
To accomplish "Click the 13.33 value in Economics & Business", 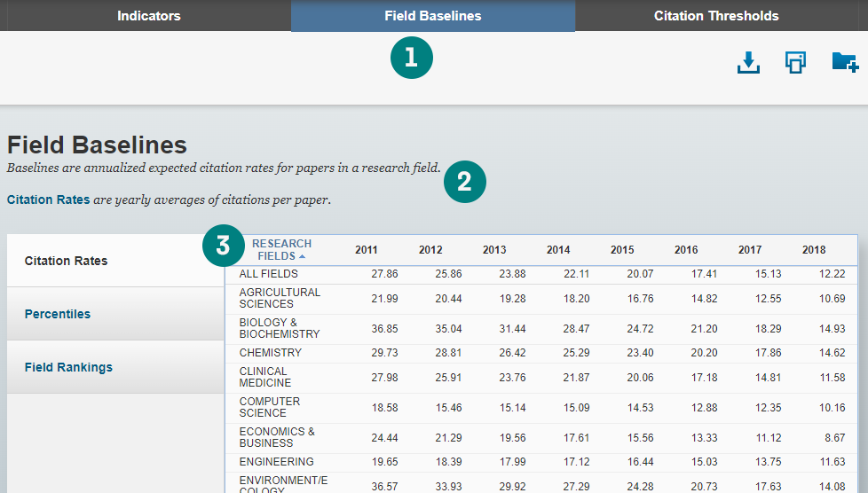I will click(704, 438).
